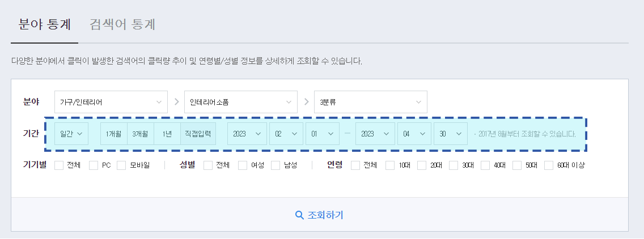
Task: Click the 직접입력 period button
Action: (x=198, y=134)
